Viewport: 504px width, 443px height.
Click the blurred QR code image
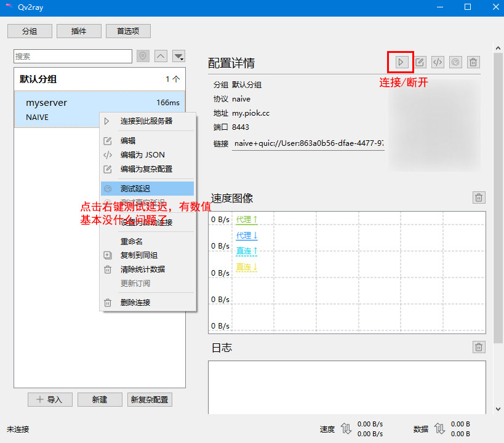coord(434,126)
